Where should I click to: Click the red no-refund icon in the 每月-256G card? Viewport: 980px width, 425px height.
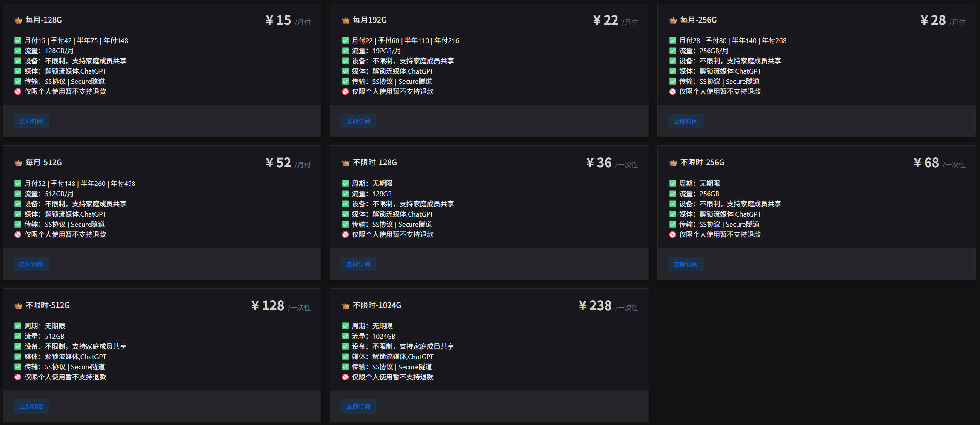point(672,91)
